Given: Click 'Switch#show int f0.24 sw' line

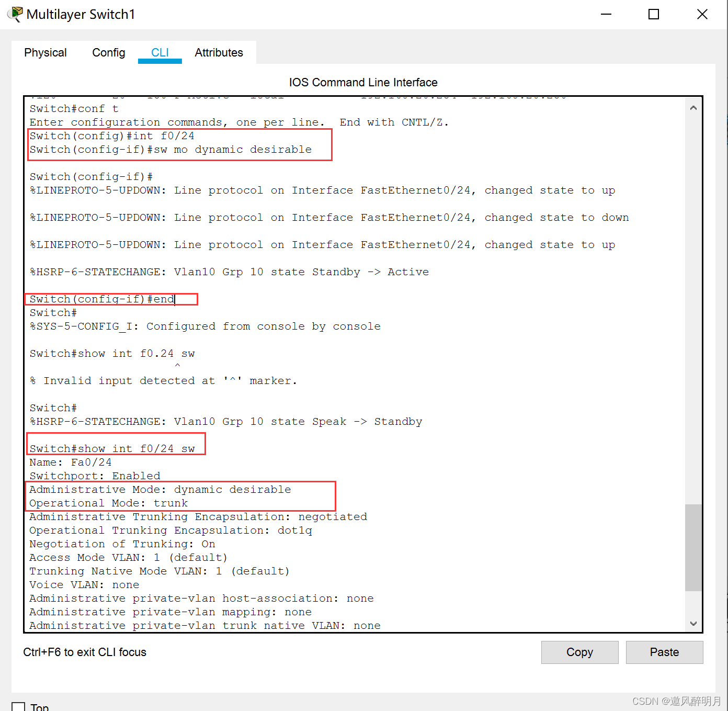Looking at the screenshot, I should tap(112, 353).
